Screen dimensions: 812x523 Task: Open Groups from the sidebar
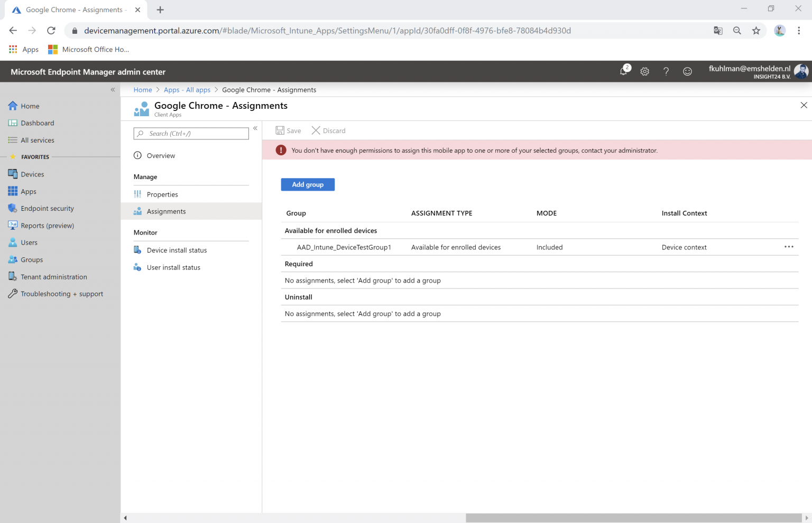pyautogui.click(x=32, y=259)
